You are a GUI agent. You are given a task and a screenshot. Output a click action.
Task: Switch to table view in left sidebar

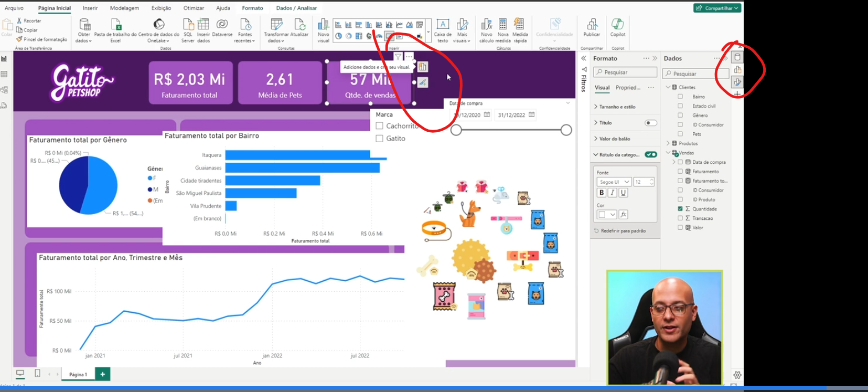click(x=4, y=74)
